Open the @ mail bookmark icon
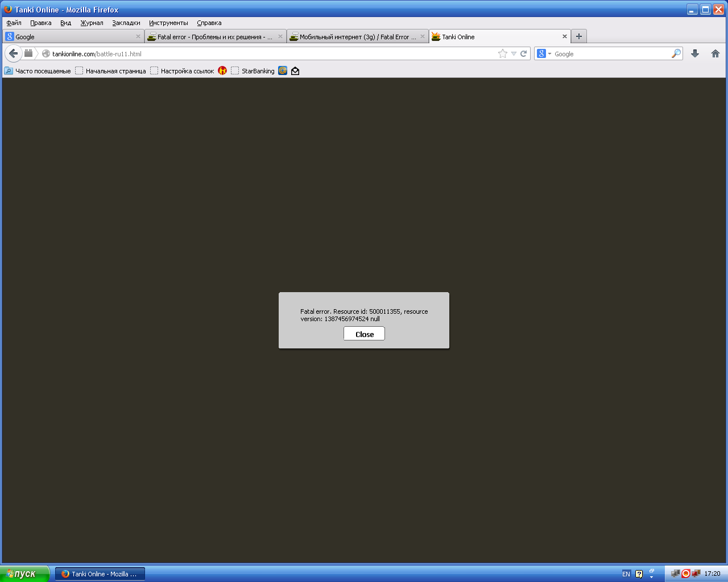 click(283, 71)
